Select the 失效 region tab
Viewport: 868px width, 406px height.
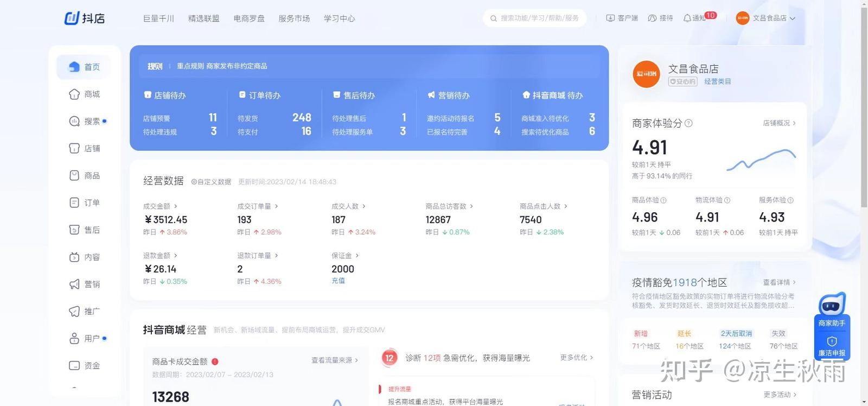click(778, 333)
